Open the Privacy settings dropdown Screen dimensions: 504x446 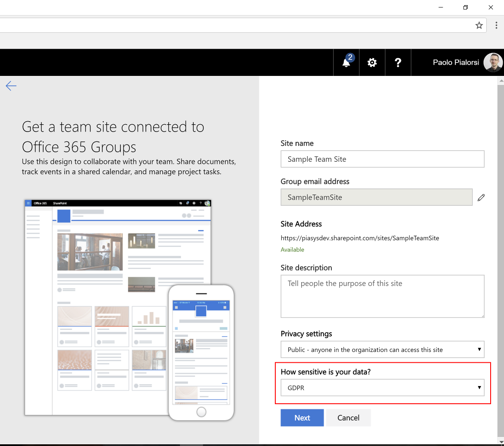tap(382, 349)
